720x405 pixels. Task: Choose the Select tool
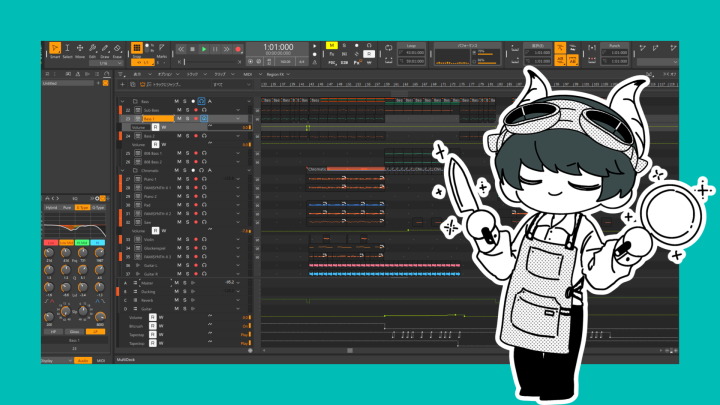tap(67, 48)
